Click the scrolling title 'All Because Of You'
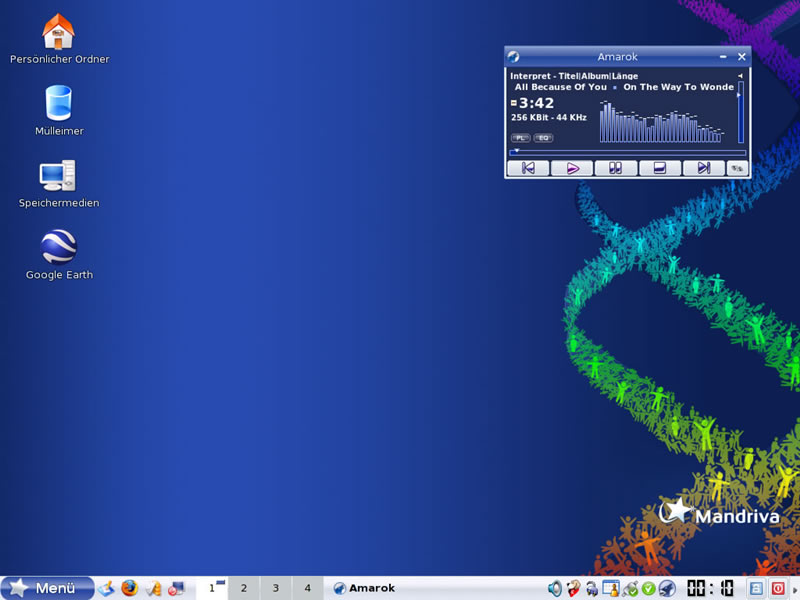This screenshot has height=600, width=800. (561, 87)
